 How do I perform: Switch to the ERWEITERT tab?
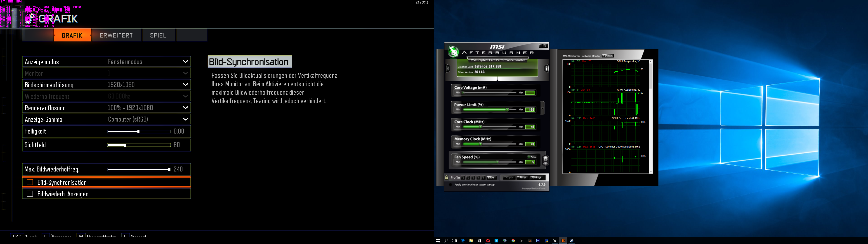pyautogui.click(x=116, y=35)
